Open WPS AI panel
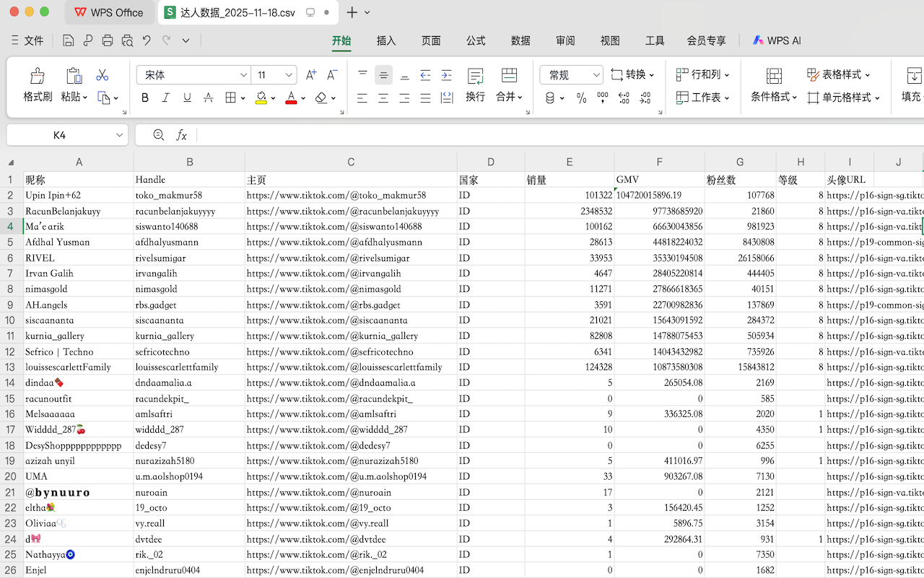Screen dimensions: 924x578 (777, 41)
